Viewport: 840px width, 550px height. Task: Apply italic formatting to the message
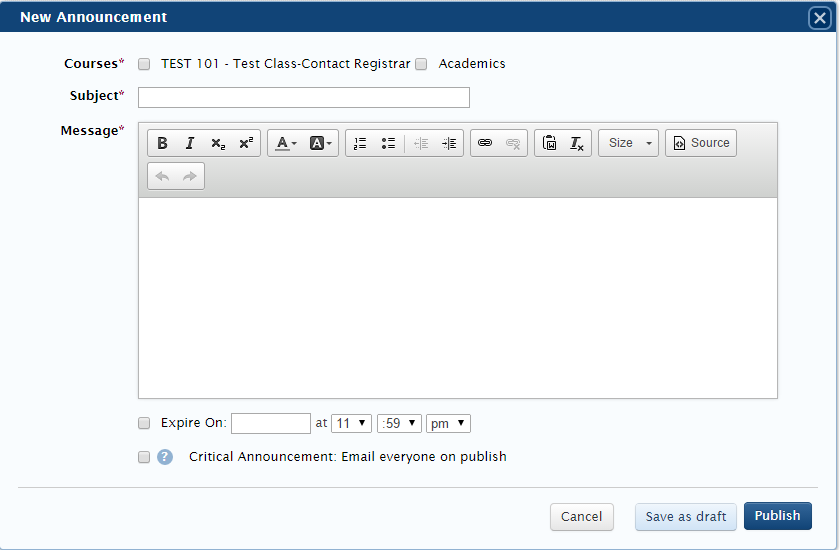click(190, 143)
